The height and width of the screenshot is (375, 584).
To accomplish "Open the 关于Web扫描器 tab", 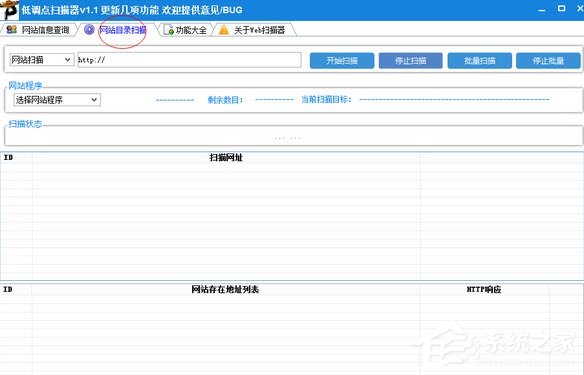I will pos(254,30).
